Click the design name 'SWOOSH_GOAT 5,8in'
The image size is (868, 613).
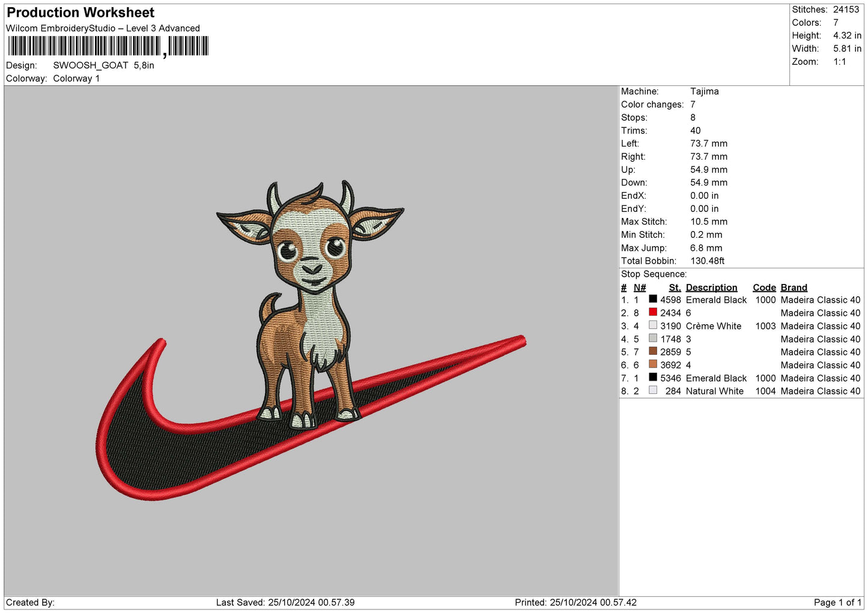pyautogui.click(x=103, y=65)
